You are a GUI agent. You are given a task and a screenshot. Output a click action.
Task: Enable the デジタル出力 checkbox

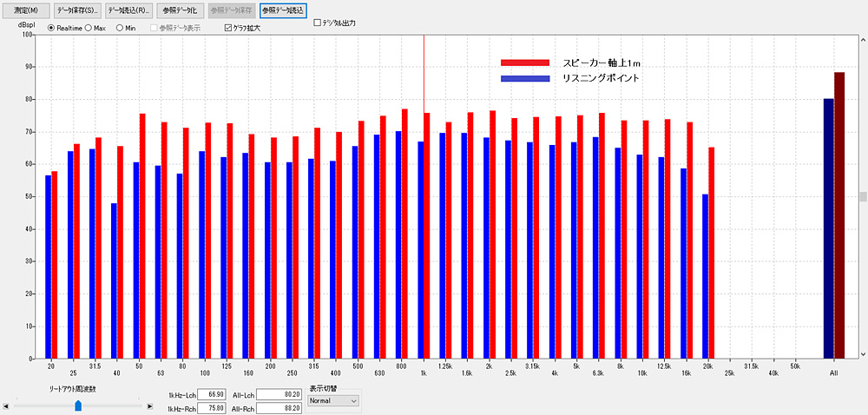coord(318,23)
